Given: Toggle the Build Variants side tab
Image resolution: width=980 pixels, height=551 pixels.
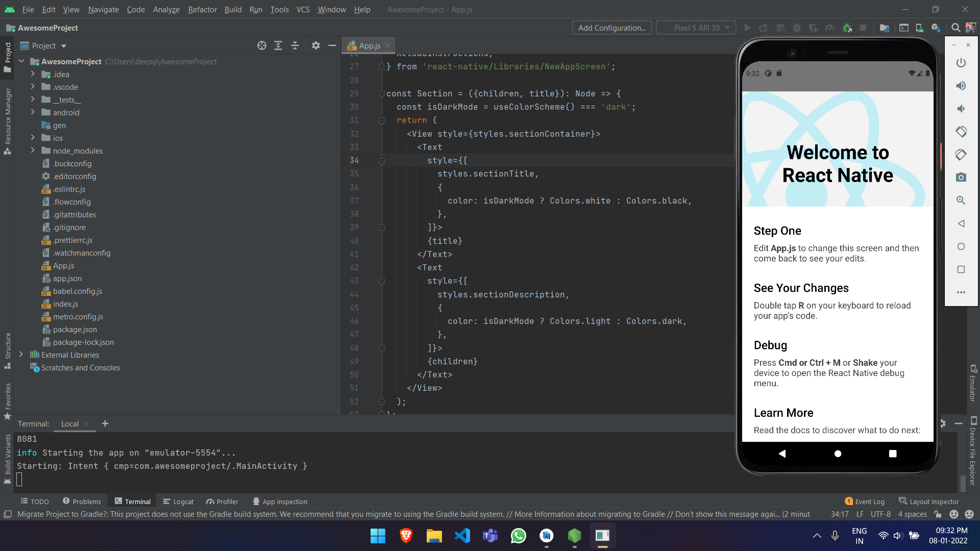Looking at the screenshot, I should (8, 458).
